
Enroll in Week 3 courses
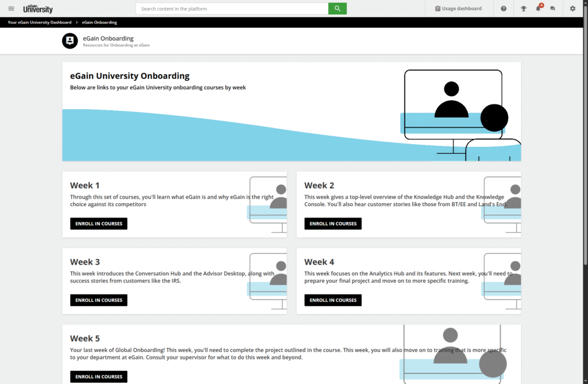(99, 300)
